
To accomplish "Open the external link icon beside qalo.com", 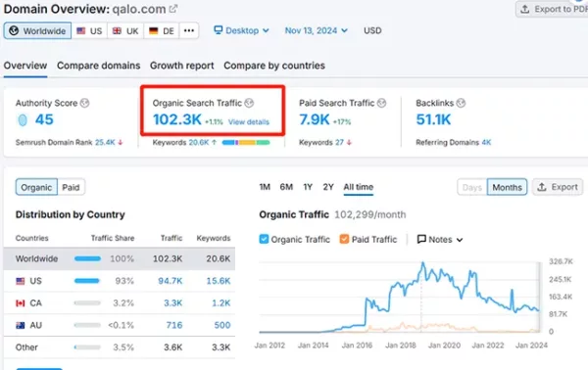I will [x=173, y=9].
